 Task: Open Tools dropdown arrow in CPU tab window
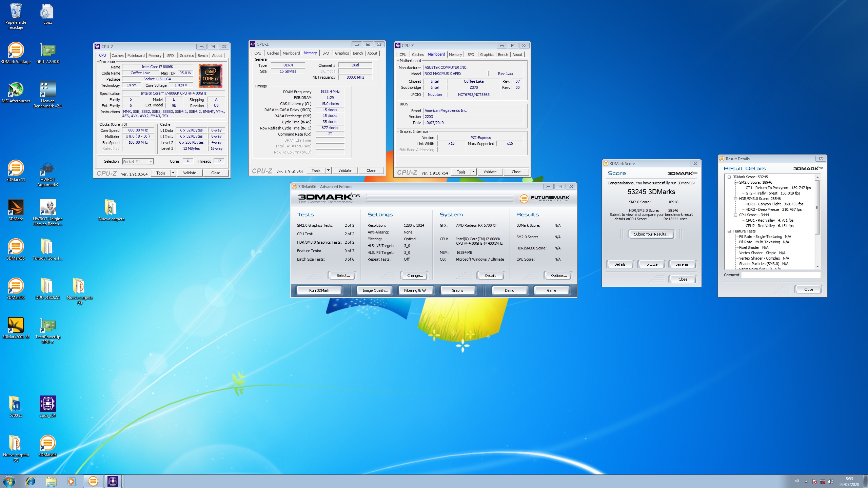(173, 173)
